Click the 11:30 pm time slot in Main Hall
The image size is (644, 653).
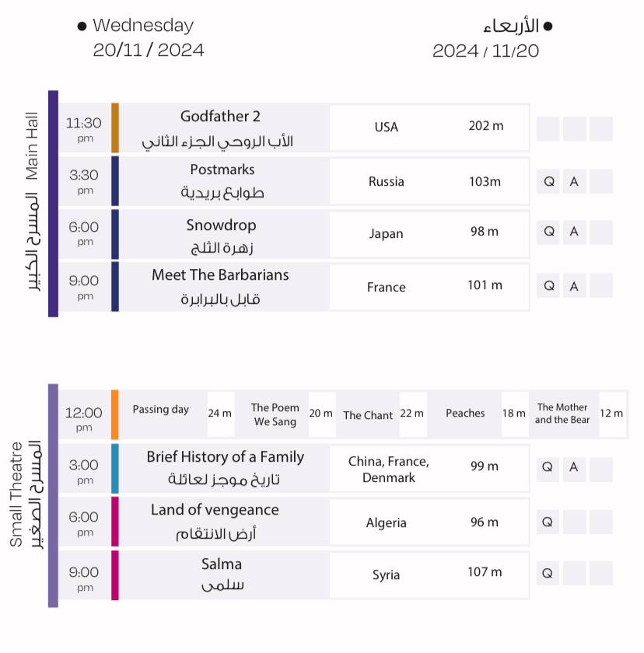(x=84, y=128)
